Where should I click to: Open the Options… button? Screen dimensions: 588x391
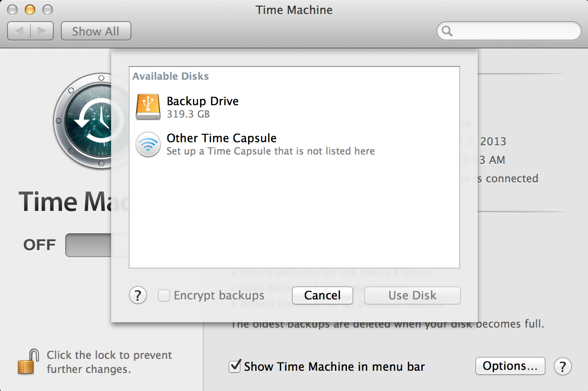pos(510,366)
